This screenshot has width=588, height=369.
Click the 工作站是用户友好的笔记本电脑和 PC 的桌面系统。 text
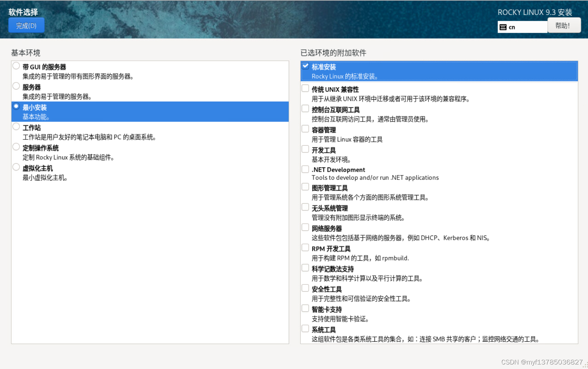point(89,137)
